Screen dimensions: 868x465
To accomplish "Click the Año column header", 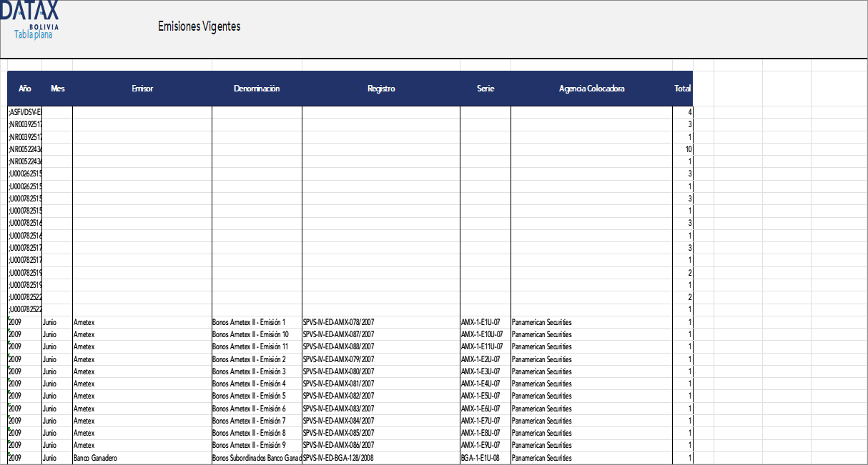I will point(25,89).
